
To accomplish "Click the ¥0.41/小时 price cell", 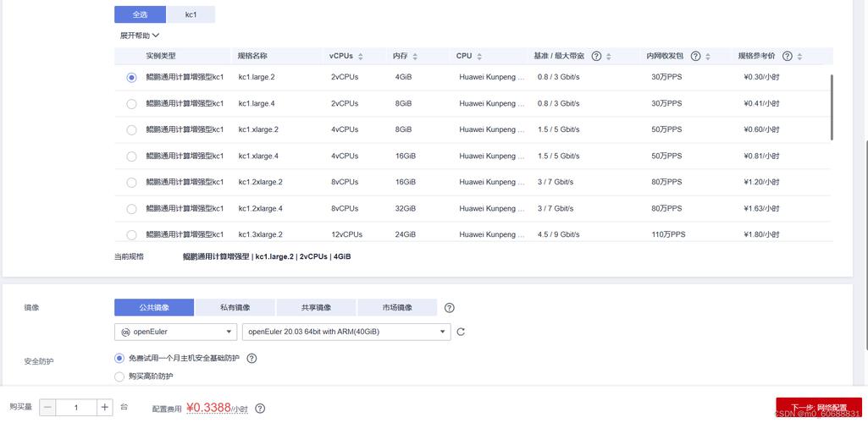I will click(761, 103).
